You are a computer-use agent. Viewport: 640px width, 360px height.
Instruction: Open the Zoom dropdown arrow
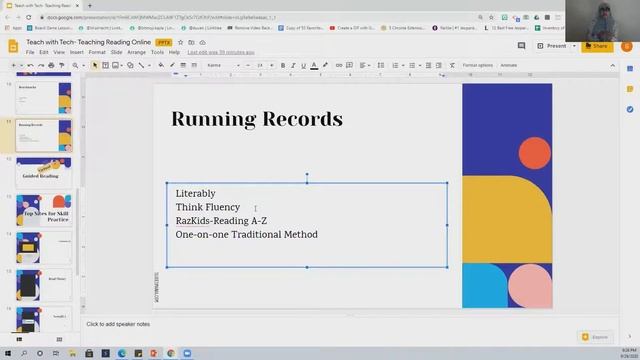pyautogui.click(x=84, y=65)
